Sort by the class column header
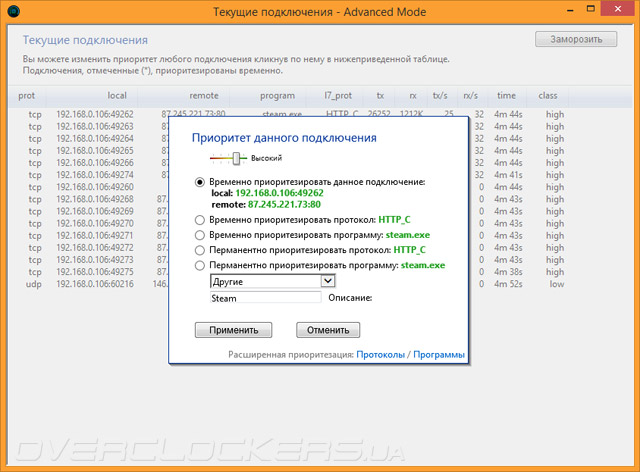 coord(548,96)
